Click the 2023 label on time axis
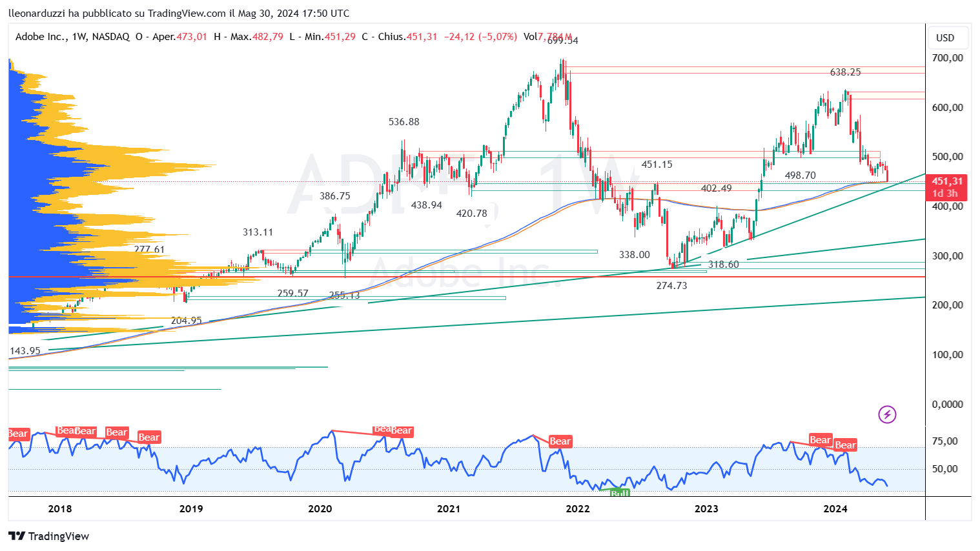 (x=706, y=508)
